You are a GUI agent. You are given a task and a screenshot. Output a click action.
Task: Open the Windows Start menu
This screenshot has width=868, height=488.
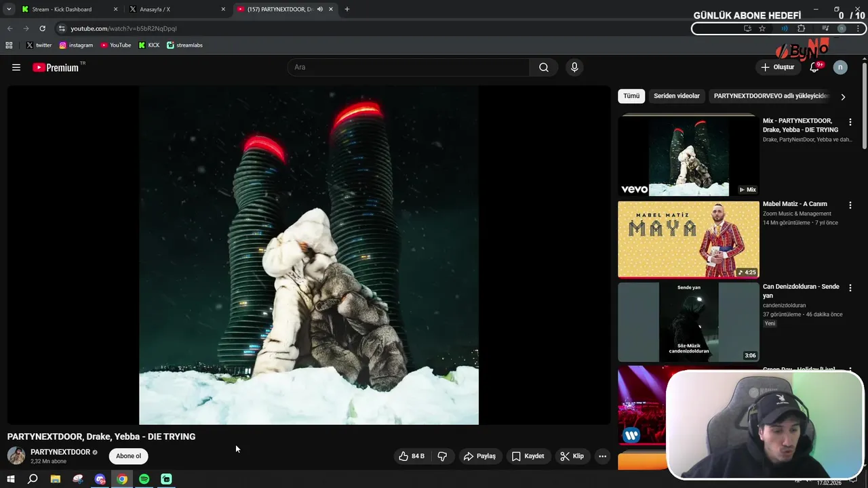tap(10, 479)
